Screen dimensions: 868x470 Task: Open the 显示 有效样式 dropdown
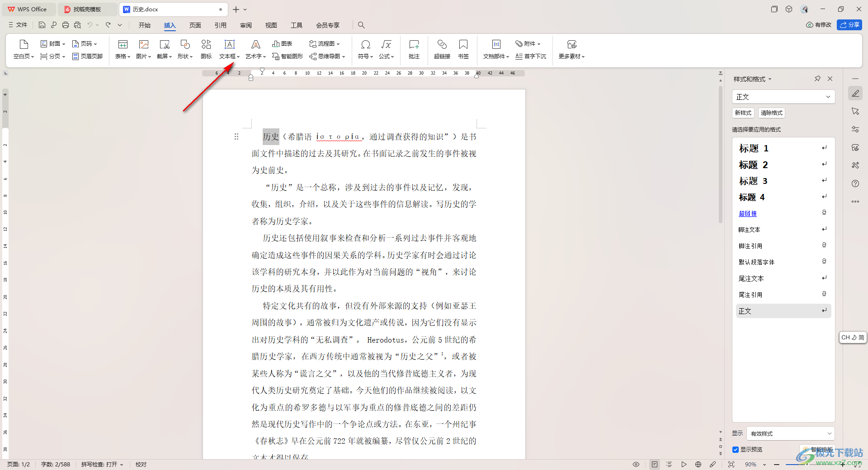[791, 433]
